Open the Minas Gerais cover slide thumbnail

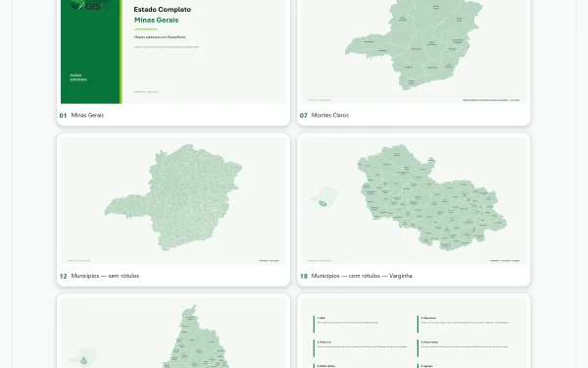point(173,52)
